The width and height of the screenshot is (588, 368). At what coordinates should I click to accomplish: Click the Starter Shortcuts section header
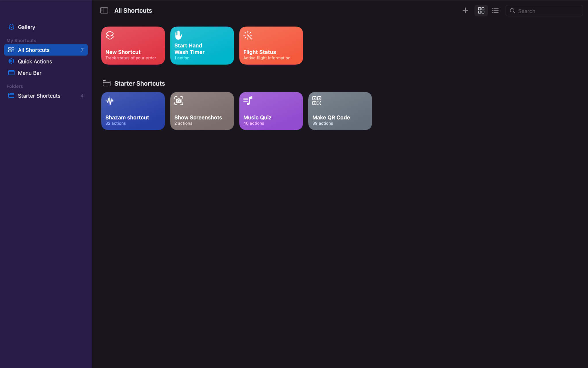click(140, 83)
